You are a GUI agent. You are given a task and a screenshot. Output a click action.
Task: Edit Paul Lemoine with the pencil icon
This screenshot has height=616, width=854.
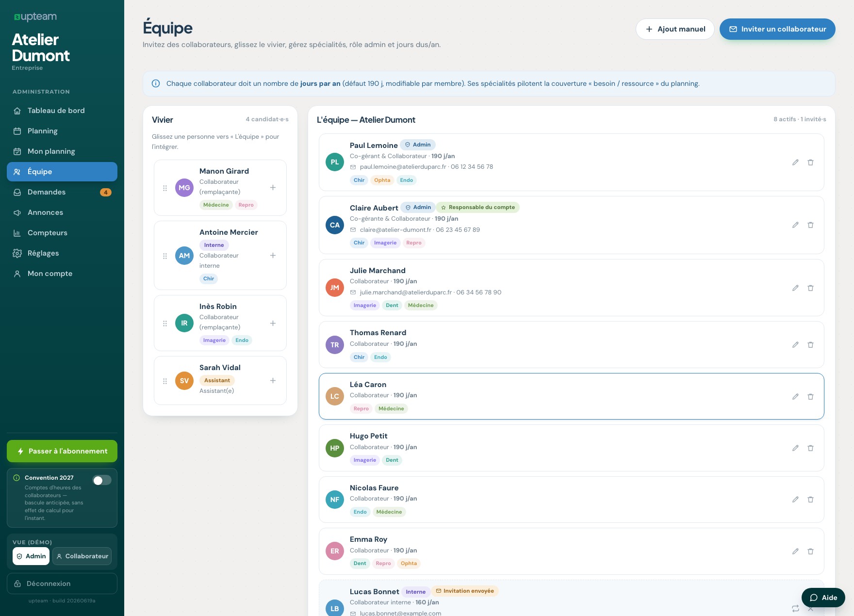click(x=795, y=162)
